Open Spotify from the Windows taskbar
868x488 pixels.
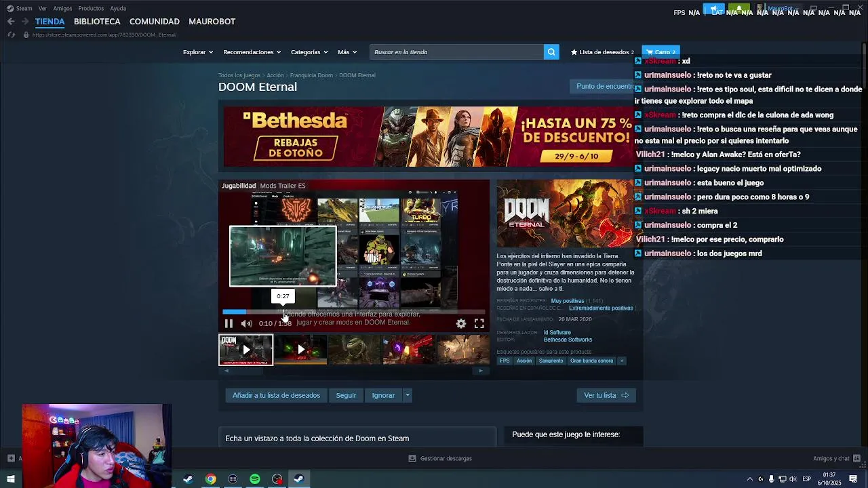coord(255,479)
